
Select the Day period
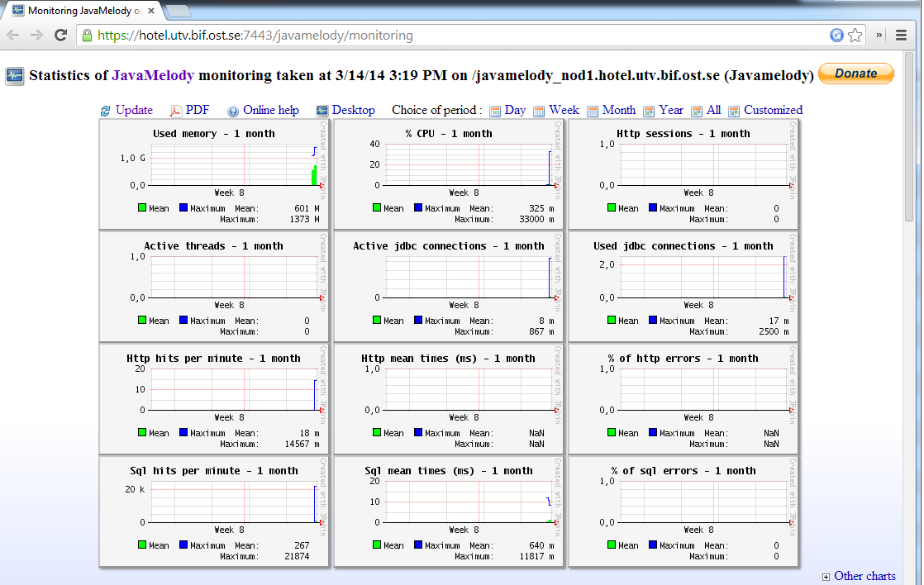coord(515,110)
